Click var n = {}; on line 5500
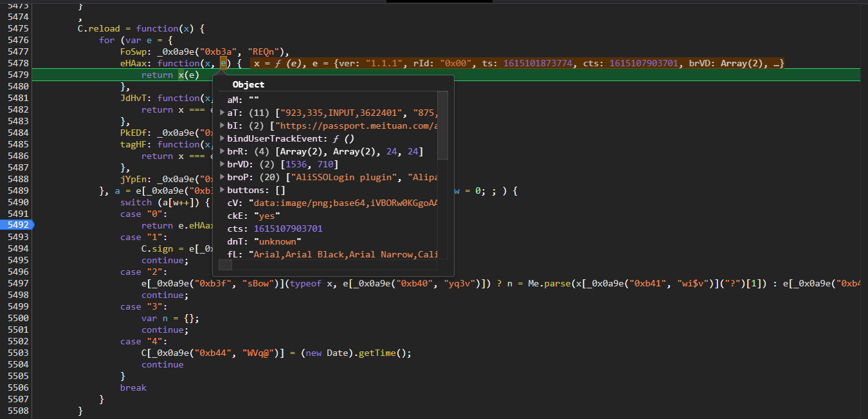Image resolution: width=868 pixels, height=419 pixels. coord(170,318)
